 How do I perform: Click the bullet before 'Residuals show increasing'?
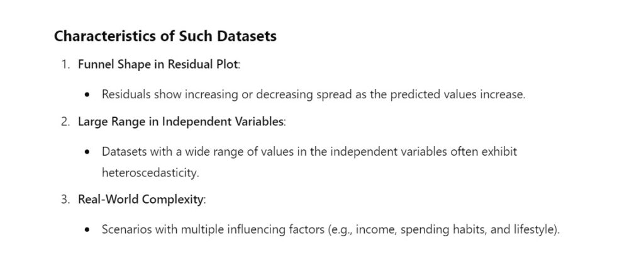pos(89,94)
